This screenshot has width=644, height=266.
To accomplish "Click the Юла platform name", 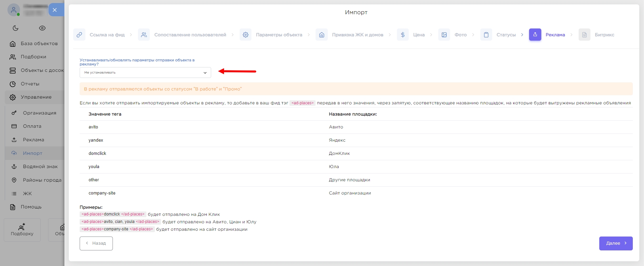I will [x=334, y=167].
